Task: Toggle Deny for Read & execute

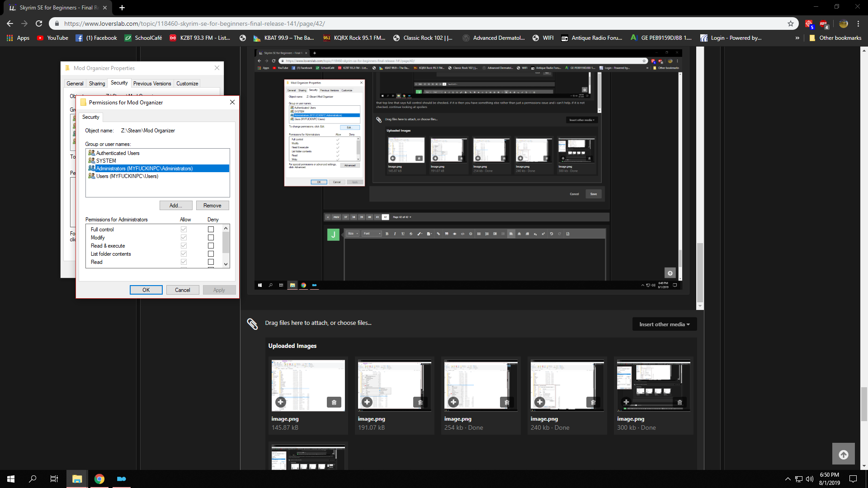Action: tap(211, 246)
